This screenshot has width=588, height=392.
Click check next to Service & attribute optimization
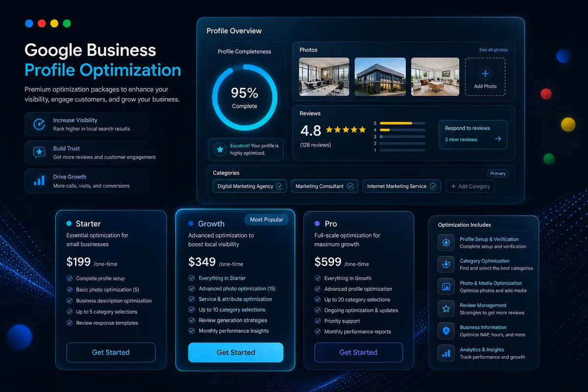(x=192, y=299)
